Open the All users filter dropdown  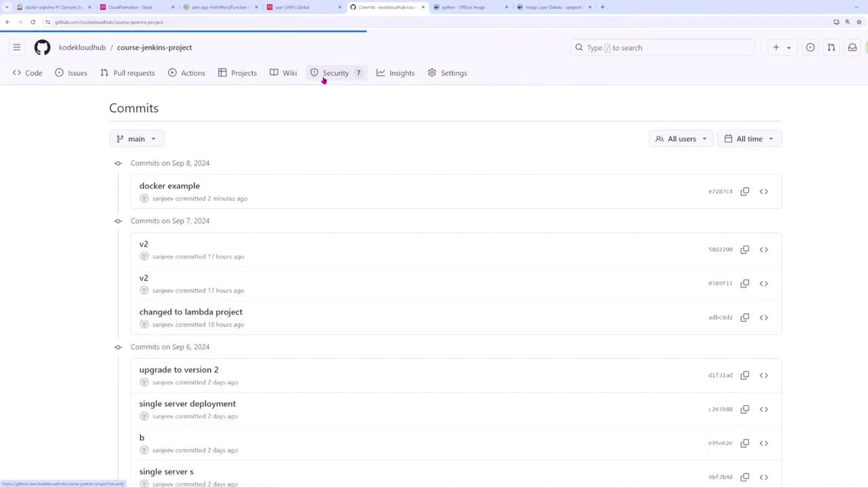pyautogui.click(x=681, y=139)
